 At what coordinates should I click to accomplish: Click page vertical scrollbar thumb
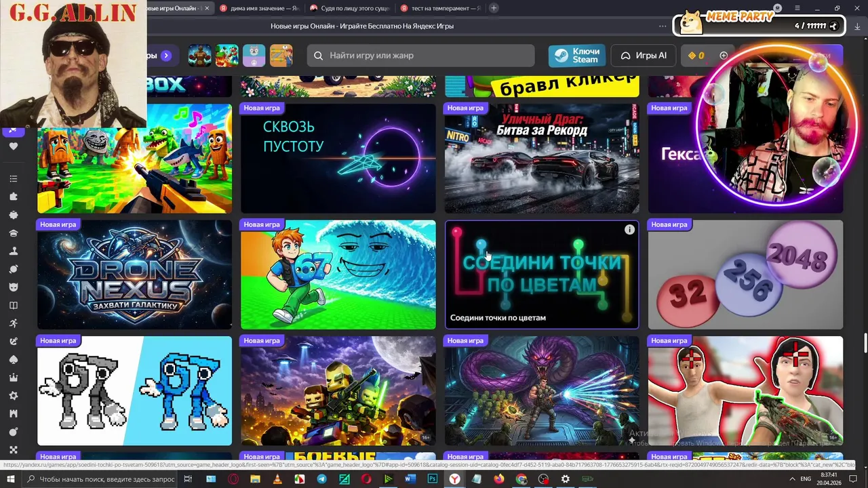click(x=865, y=344)
